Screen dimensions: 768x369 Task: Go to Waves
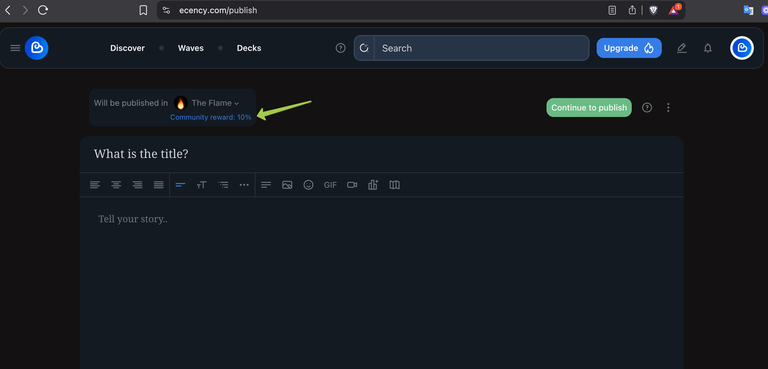pos(191,48)
